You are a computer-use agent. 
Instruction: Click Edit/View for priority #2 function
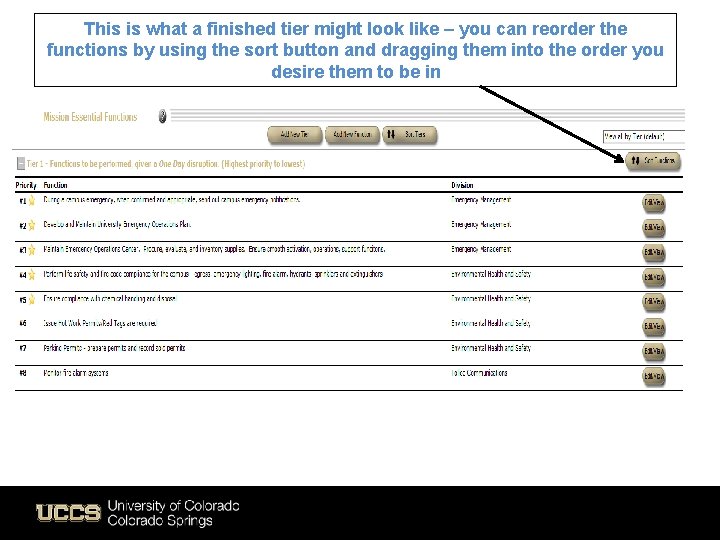pyautogui.click(x=654, y=228)
